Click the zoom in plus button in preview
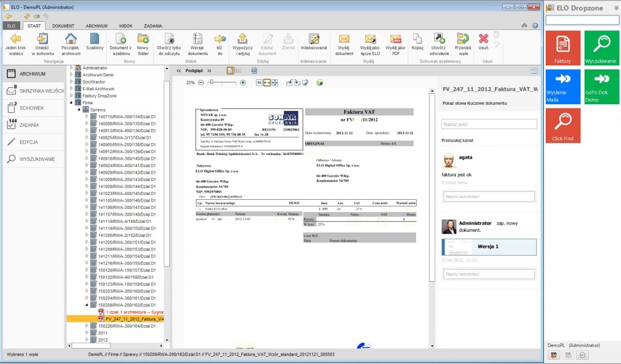Screen dimensions: 621x364 (243, 83)
